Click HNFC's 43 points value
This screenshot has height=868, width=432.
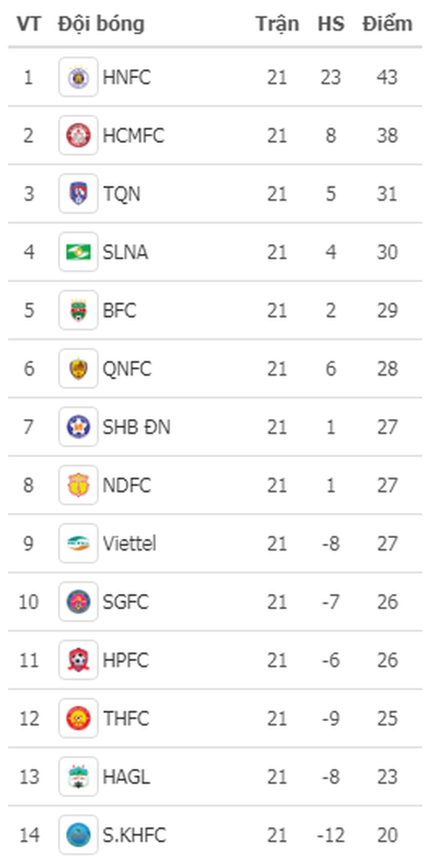pos(387,77)
